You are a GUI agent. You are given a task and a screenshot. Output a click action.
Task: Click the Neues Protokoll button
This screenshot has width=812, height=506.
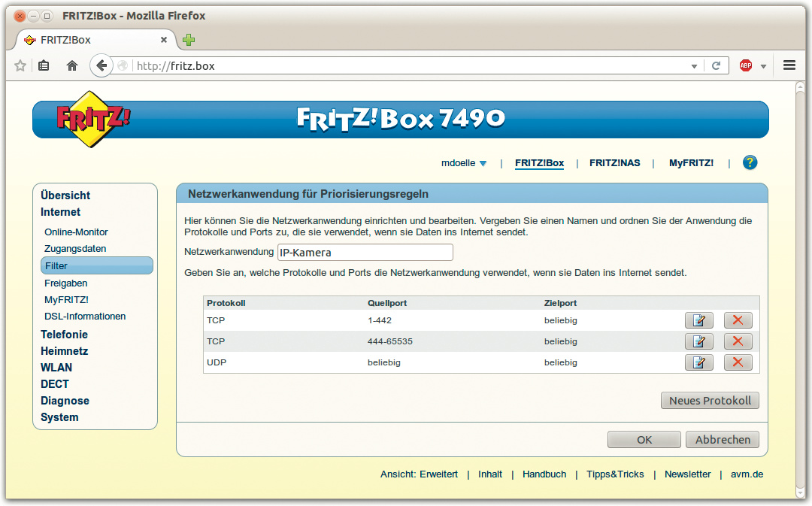pyautogui.click(x=710, y=401)
